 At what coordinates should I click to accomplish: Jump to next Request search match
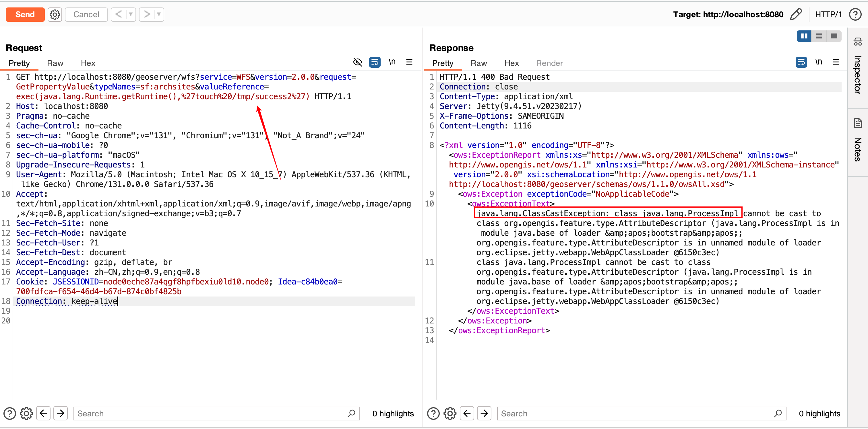[x=61, y=414]
